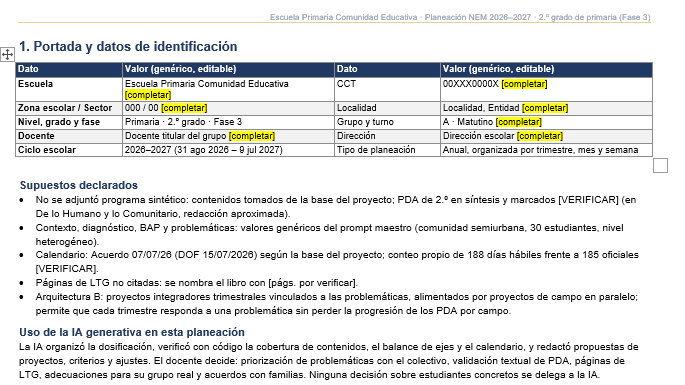Click the bullet starting 'Páginas de LTG no citadas'
685x385 pixels.
197,283
